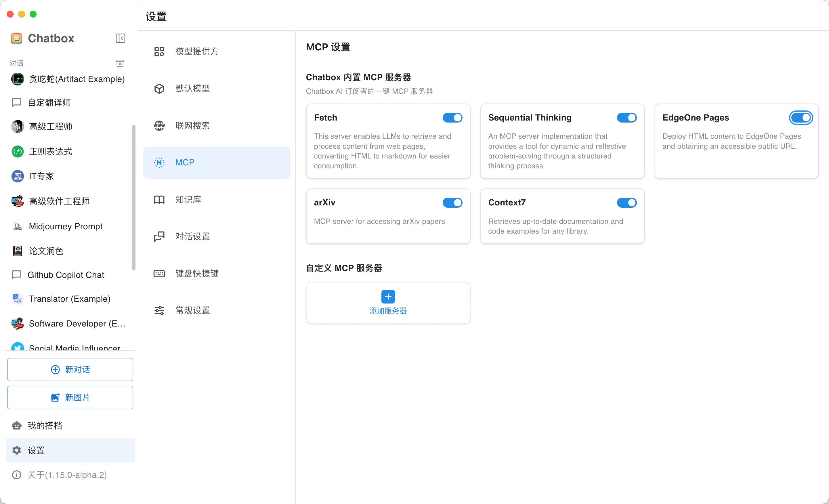Click the 高级工程师 avatar icon

pyautogui.click(x=18, y=127)
